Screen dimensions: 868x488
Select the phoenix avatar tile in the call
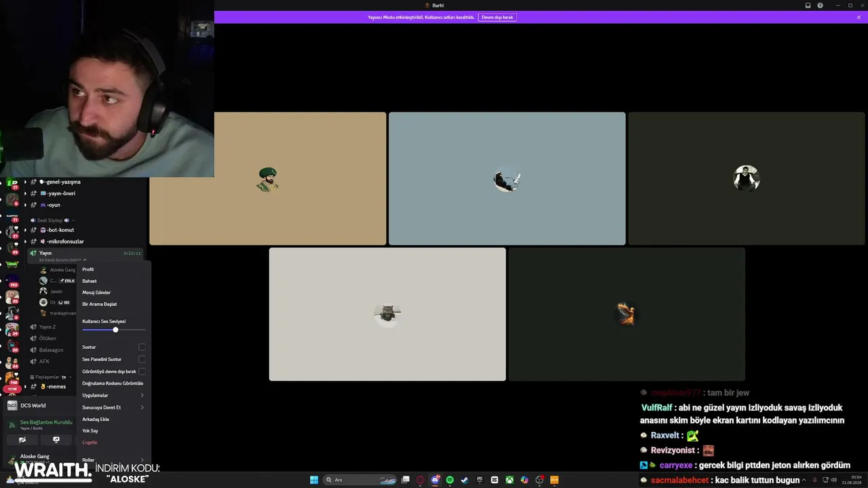[x=627, y=314]
